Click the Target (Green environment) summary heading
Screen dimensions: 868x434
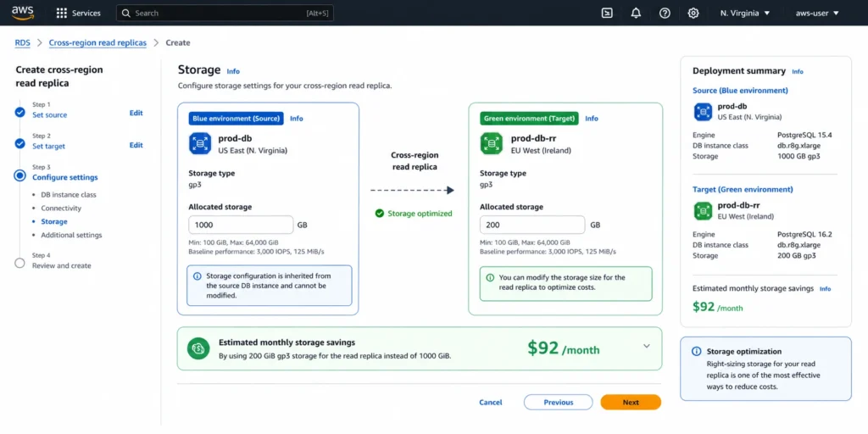pos(743,189)
